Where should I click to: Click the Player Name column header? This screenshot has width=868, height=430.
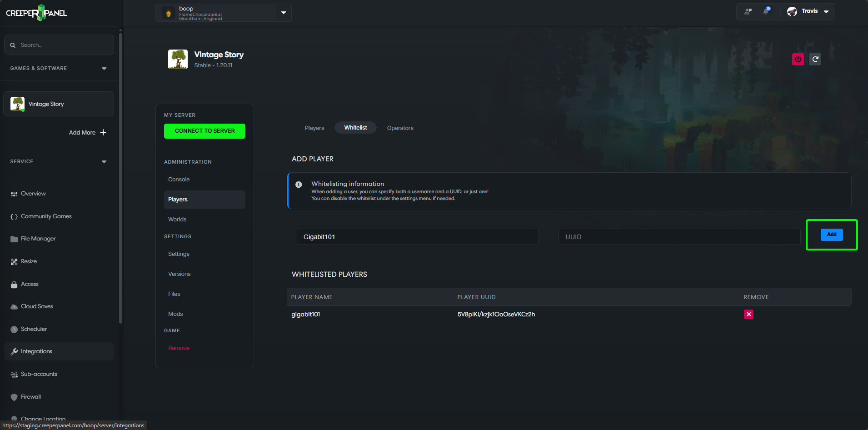coord(312,297)
